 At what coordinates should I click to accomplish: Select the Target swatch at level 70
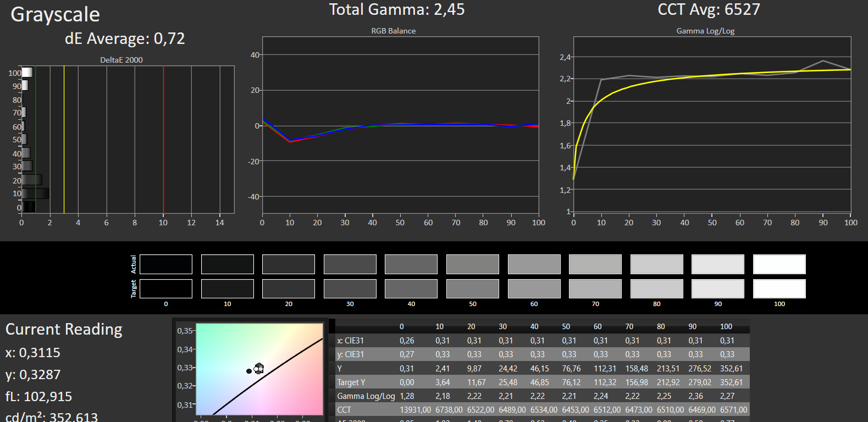[x=595, y=289]
